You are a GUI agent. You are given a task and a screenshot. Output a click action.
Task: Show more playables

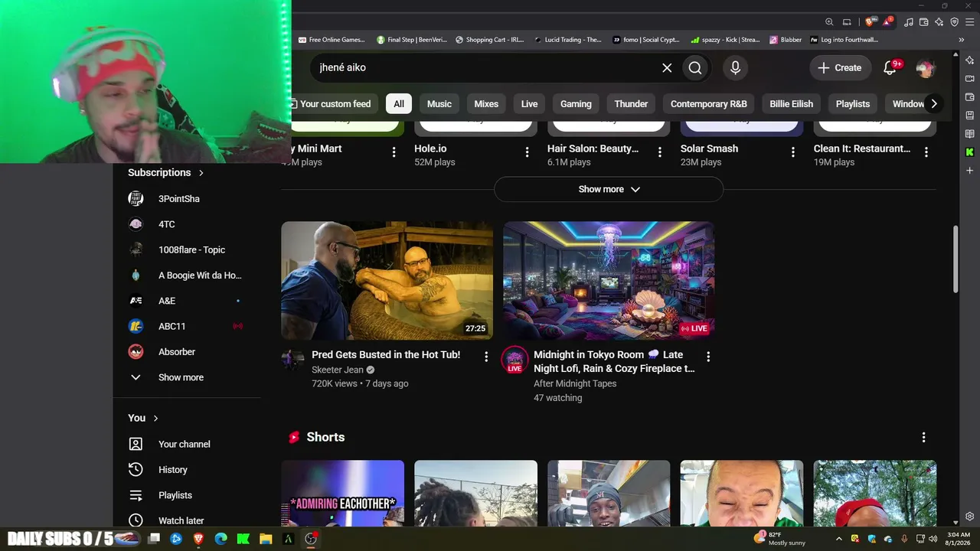[609, 189]
